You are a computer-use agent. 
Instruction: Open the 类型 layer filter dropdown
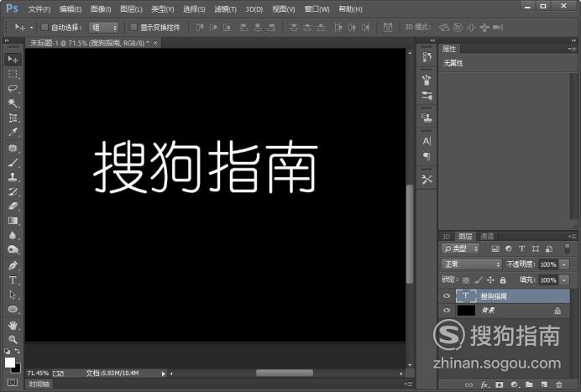click(x=461, y=248)
